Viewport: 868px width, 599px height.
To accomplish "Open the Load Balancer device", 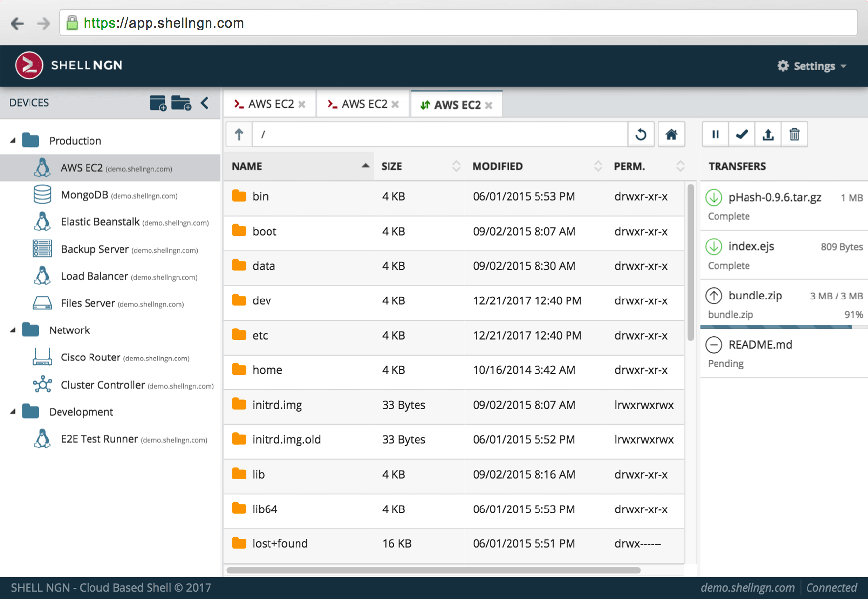I will coord(110,276).
